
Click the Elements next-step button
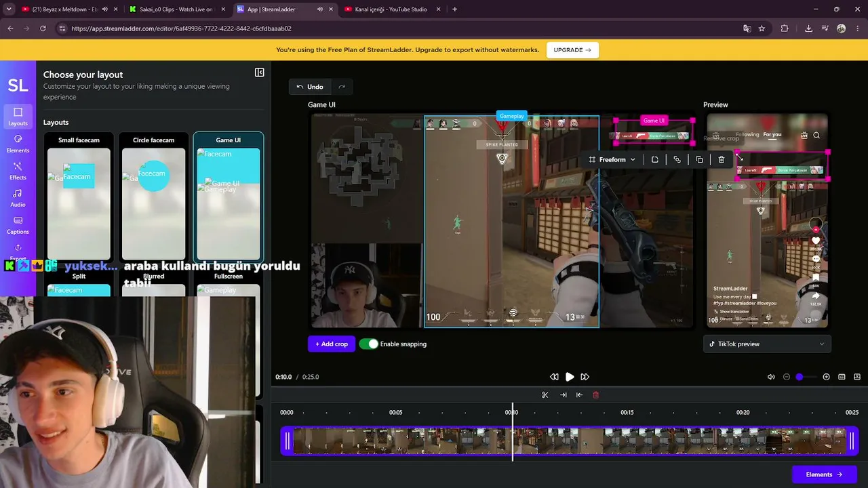point(824,474)
